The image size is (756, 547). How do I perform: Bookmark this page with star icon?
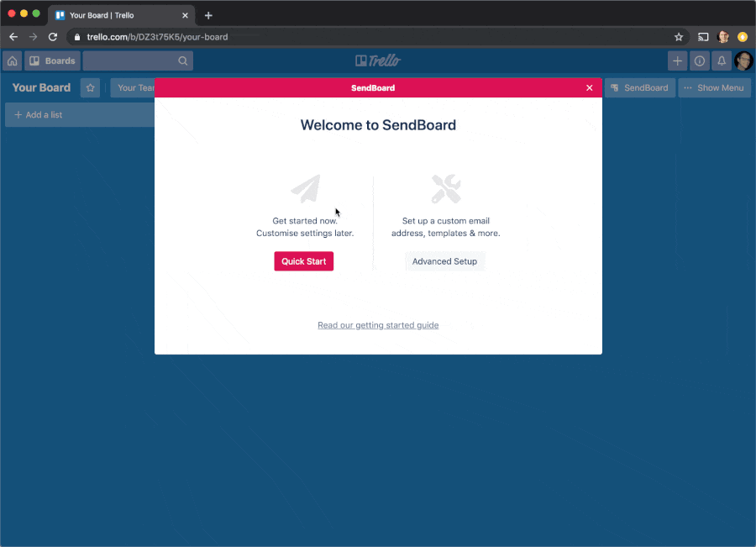coord(679,37)
